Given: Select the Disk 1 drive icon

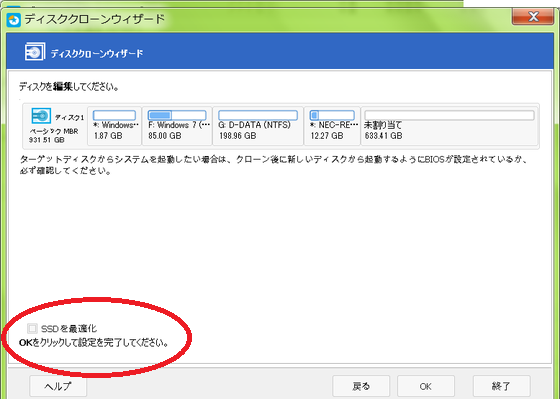Looking at the screenshot, I should (41, 116).
